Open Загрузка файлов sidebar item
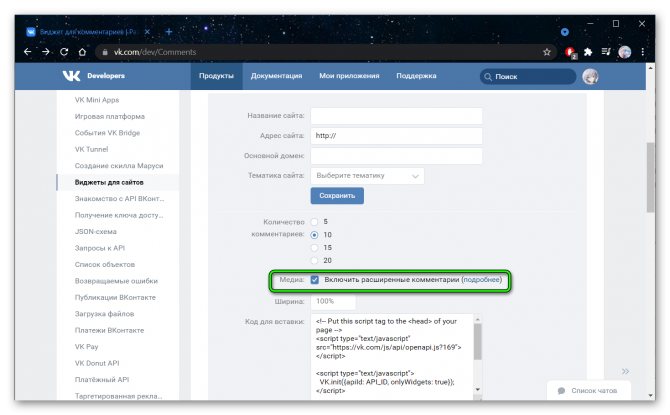 click(104, 314)
